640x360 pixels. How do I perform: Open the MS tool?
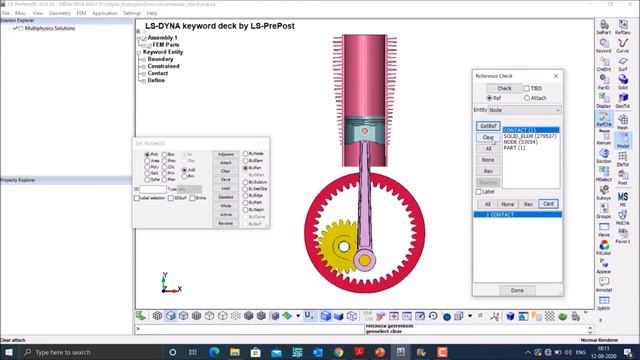[622, 199]
